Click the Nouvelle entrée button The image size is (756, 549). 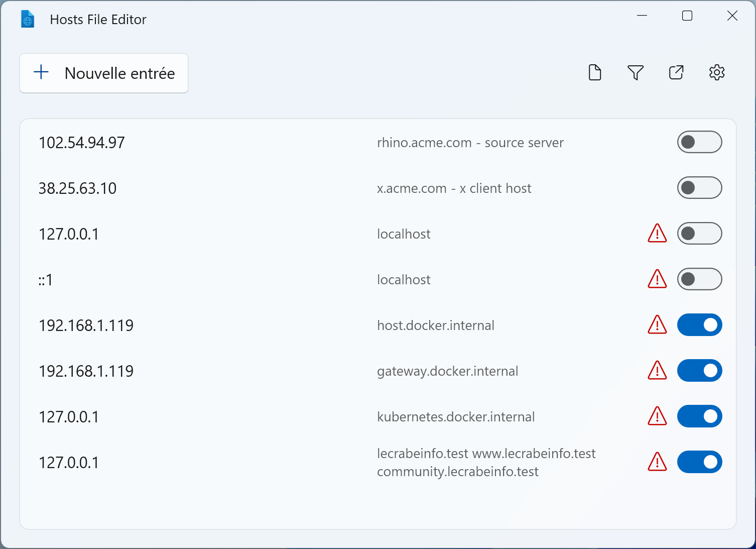coord(104,73)
